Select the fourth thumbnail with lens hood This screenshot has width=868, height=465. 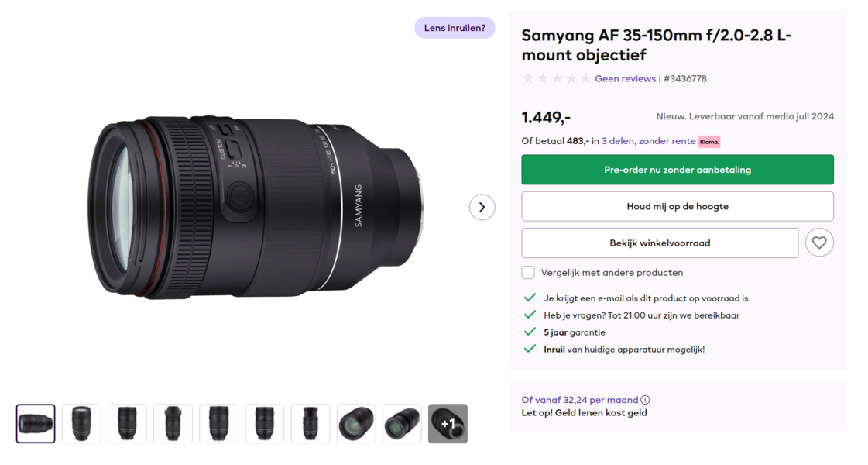(173, 424)
